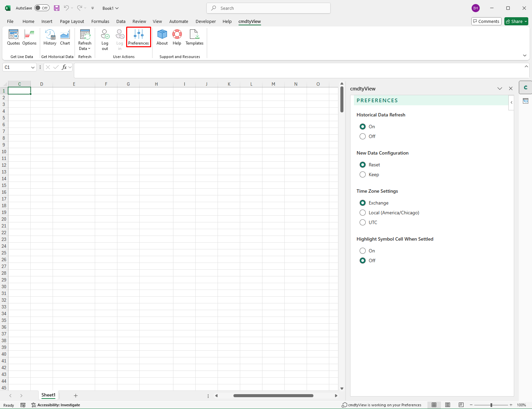Switch to the Home tab

pyautogui.click(x=28, y=21)
